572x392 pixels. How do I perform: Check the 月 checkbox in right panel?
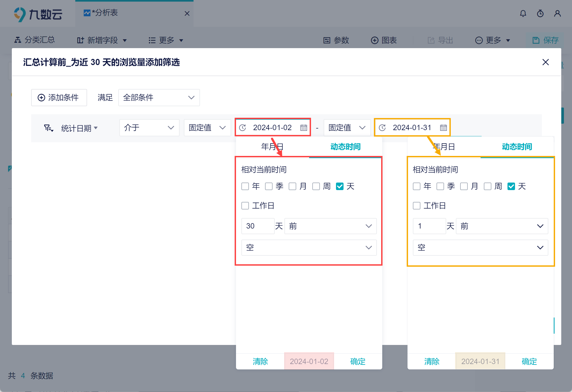pyautogui.click(x=464, y=186)
